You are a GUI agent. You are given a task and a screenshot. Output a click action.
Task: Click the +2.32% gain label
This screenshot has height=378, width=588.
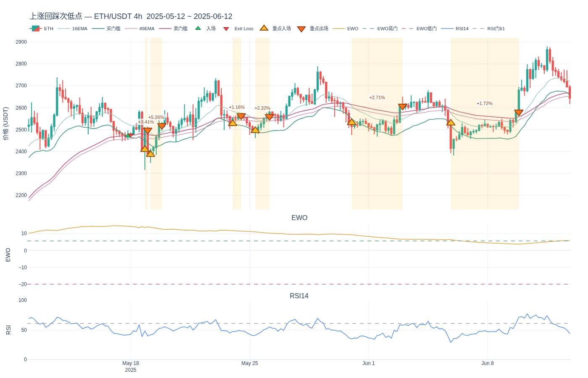tap(262, 108)
